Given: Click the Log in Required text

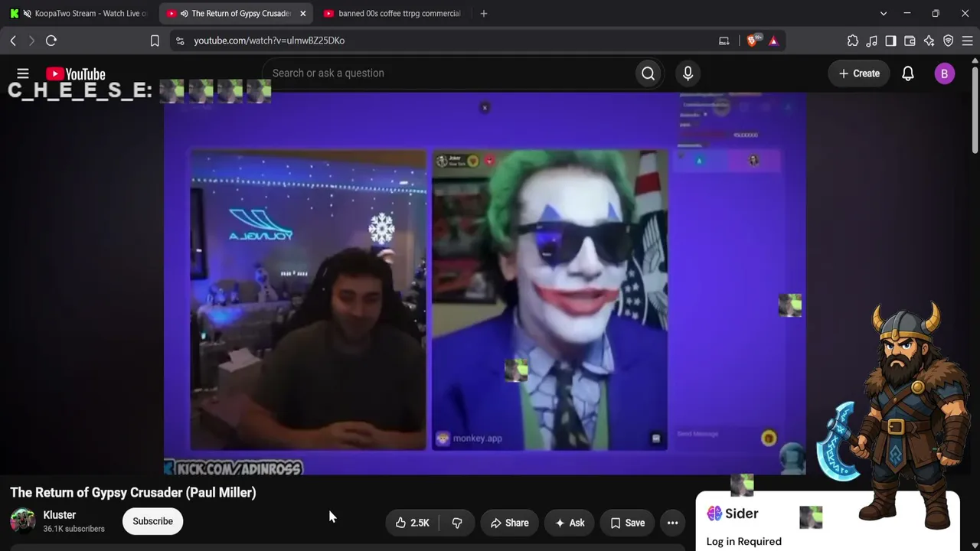Looking at the screenshot, I should (x=744, y=541).
